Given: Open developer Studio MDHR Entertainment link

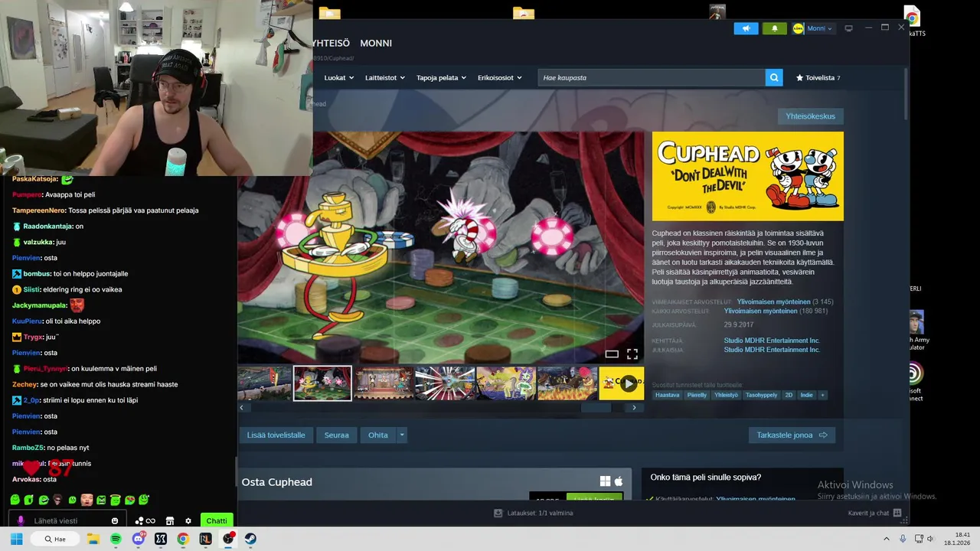Looking at the screenshot, I should pos(772,341).
